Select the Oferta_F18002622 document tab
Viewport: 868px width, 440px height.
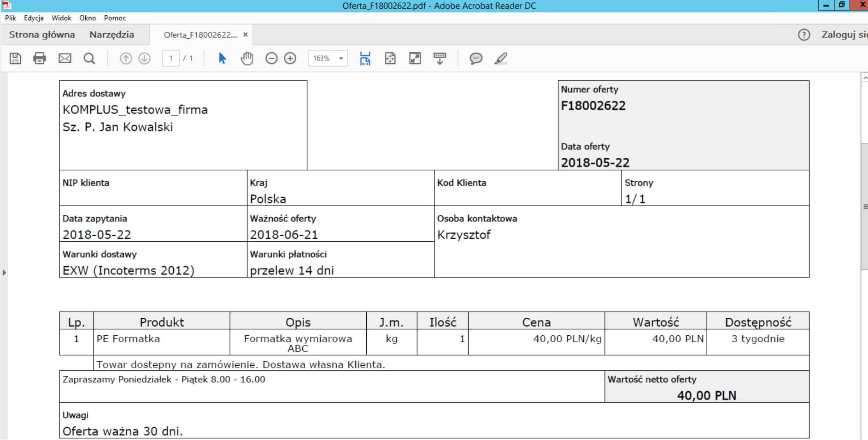click(x=201, y=35)
